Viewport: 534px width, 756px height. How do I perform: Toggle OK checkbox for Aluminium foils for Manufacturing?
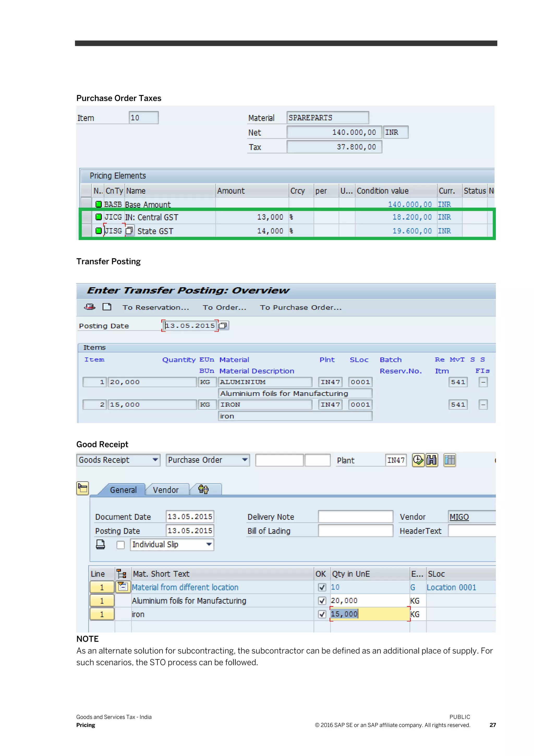coord(322,600)
